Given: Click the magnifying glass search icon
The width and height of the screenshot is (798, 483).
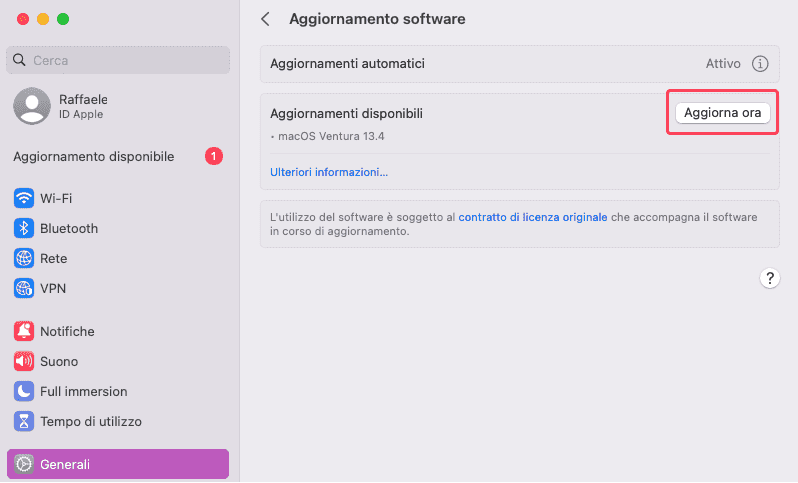Looking at the screenshot, I should pyautogui.click(x=19, y=60).
